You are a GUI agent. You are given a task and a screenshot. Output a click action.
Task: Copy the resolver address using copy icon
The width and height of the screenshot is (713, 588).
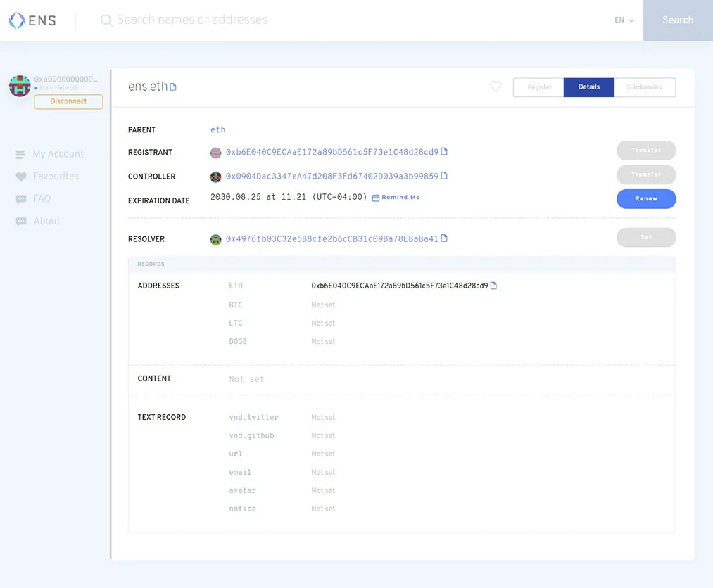pos(444,238)
